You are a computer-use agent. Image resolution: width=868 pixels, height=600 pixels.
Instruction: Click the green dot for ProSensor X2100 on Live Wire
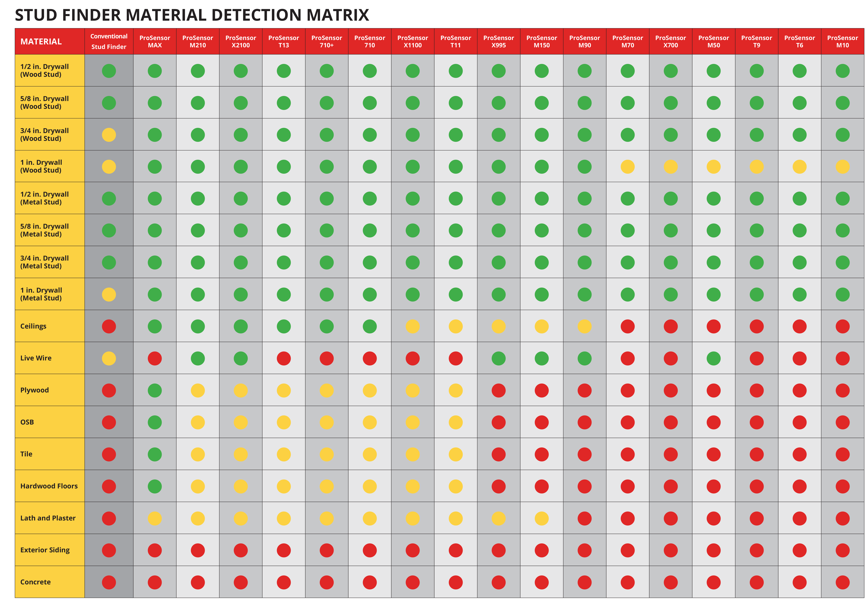tap(241, 358)
